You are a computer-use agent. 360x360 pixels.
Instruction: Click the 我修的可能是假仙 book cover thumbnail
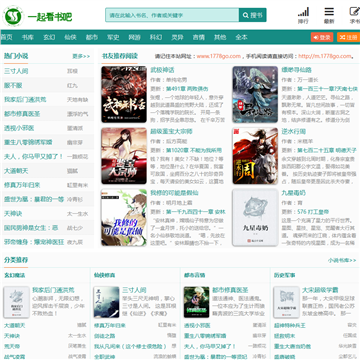[124, 217]
